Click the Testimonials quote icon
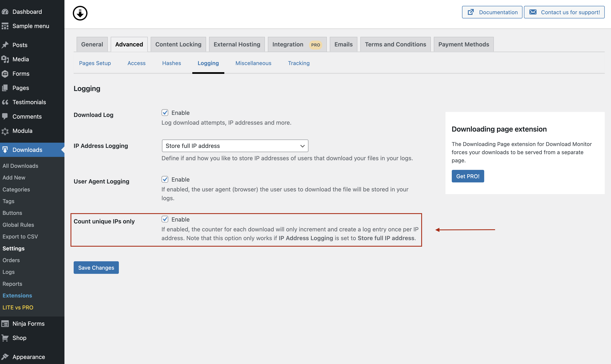The width and height of the screenshot is (611, 364). point(5,102)
